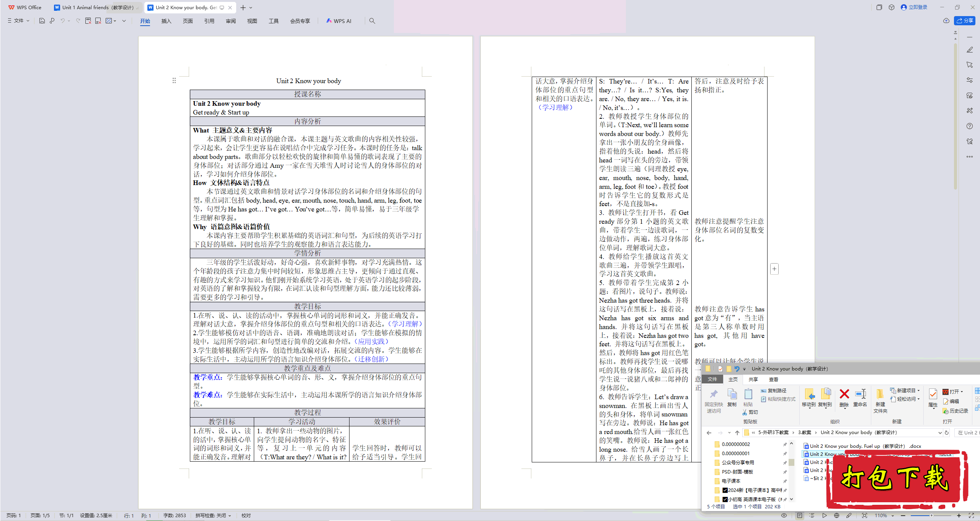This screenshot has height=521, width=980.
Task: Click the Explorer 删除 (Delete) red X icon
Action: (844, 398)
